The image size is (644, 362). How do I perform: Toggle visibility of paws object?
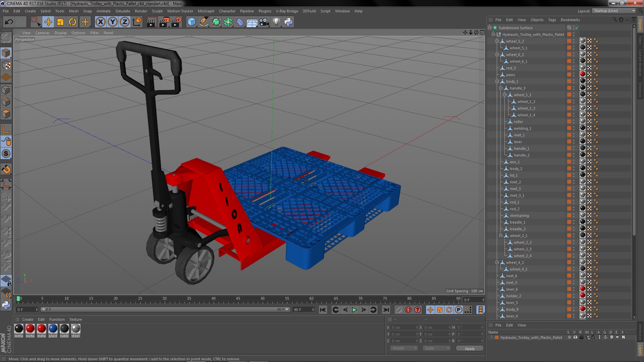click(575, 74)
